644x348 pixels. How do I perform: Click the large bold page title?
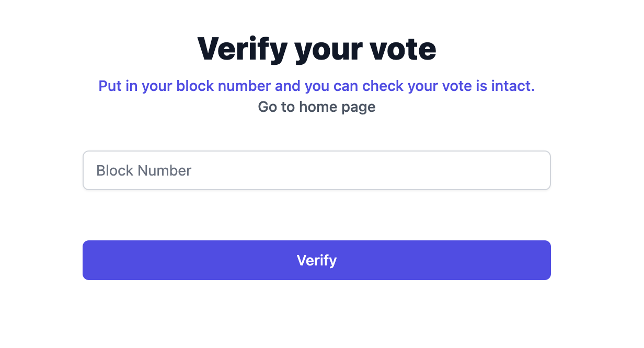[x=316, y=49]
